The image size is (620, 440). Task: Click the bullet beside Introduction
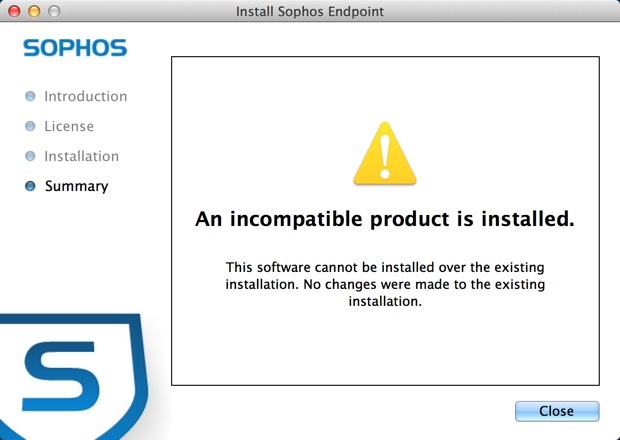(30, 96)
